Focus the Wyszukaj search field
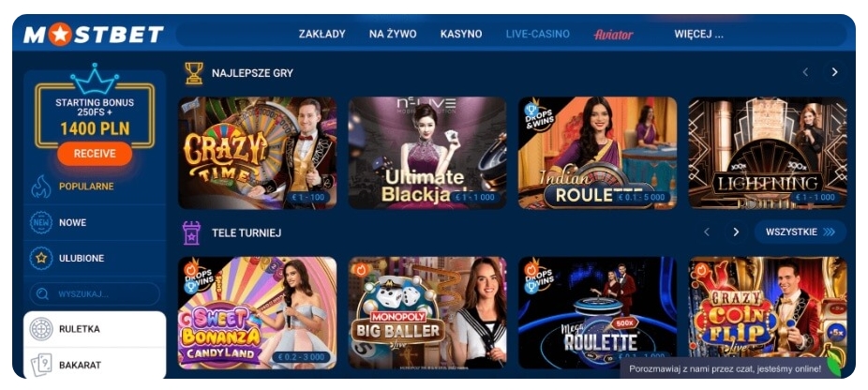 [95, 294]
